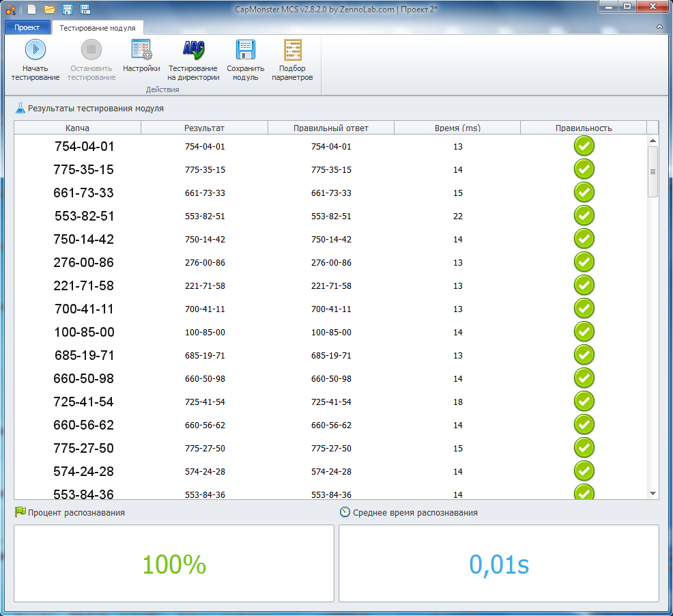Viewport: 673px width, 616px height.
Task: Click the scroll up arrow of results list
Action: [653, 141]
